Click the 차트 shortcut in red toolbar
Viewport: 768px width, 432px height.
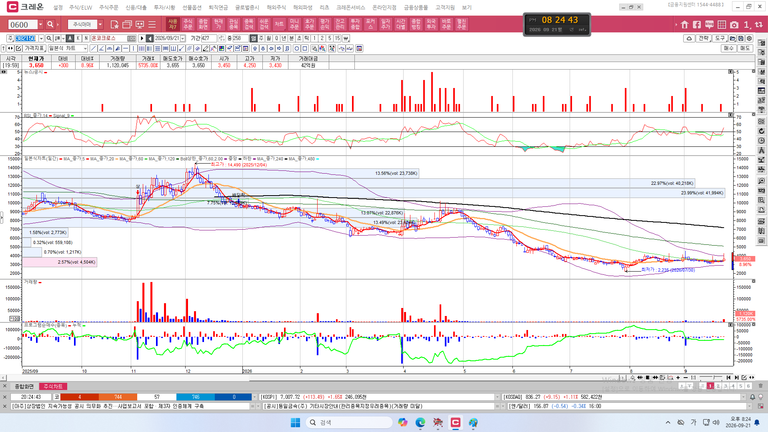[x=279, y=24]
